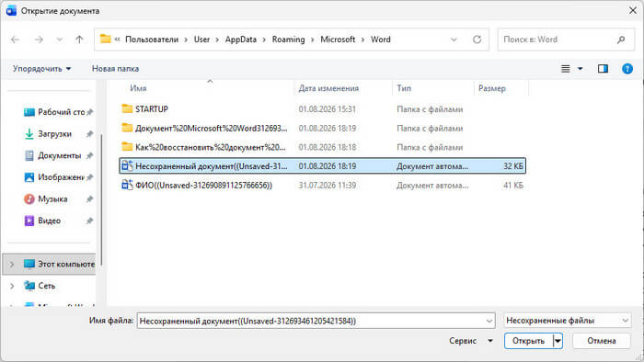Viewport: 644px width, 362px height.
Task: Change view layout icon
Action: 566,69
